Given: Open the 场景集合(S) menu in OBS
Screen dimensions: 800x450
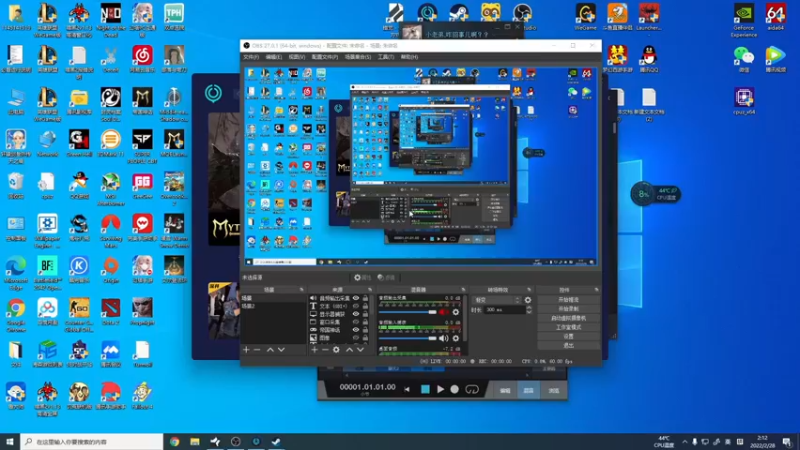Looking at the screenshot, I should point(358,57).
